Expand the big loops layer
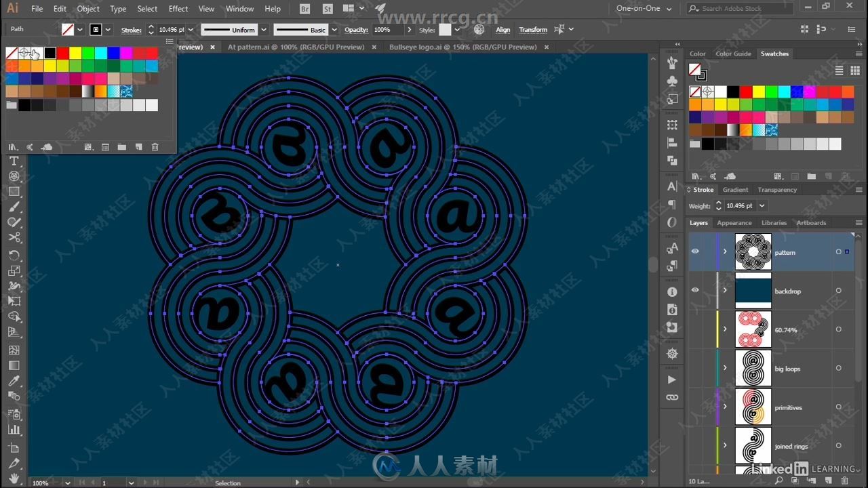 tap(724, 368)
